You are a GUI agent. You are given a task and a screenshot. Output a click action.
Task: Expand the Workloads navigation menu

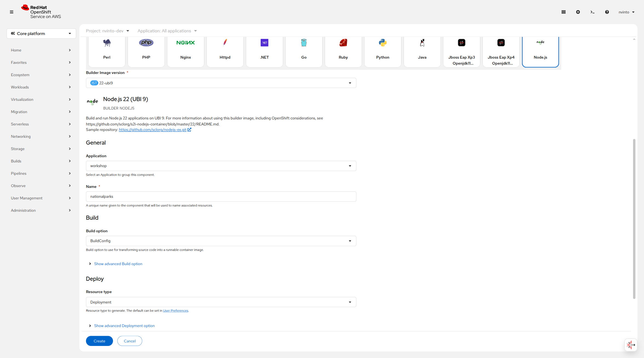(x=41, y=87)
